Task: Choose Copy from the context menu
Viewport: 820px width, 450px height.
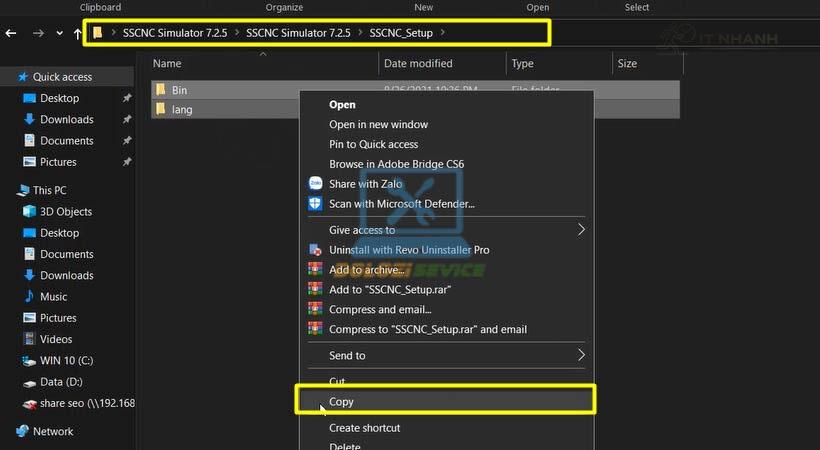Action: coord(342,402)
